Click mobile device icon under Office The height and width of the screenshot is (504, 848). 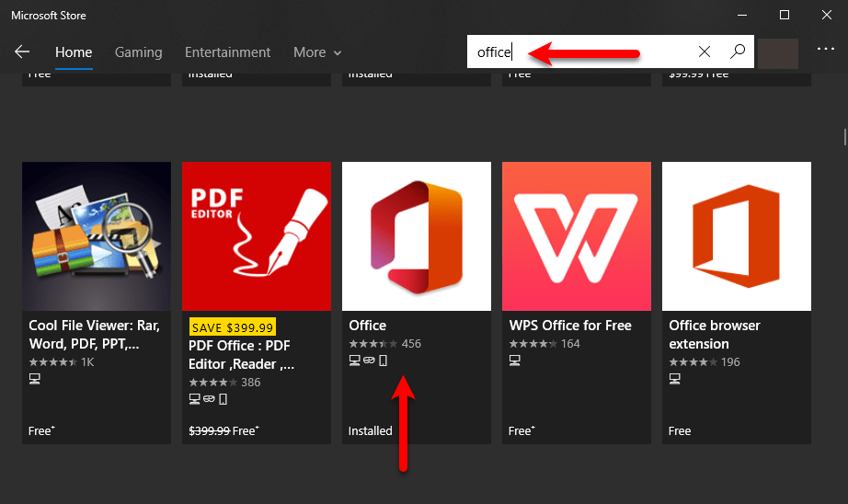pyautogui.click(x=383, y=361)
